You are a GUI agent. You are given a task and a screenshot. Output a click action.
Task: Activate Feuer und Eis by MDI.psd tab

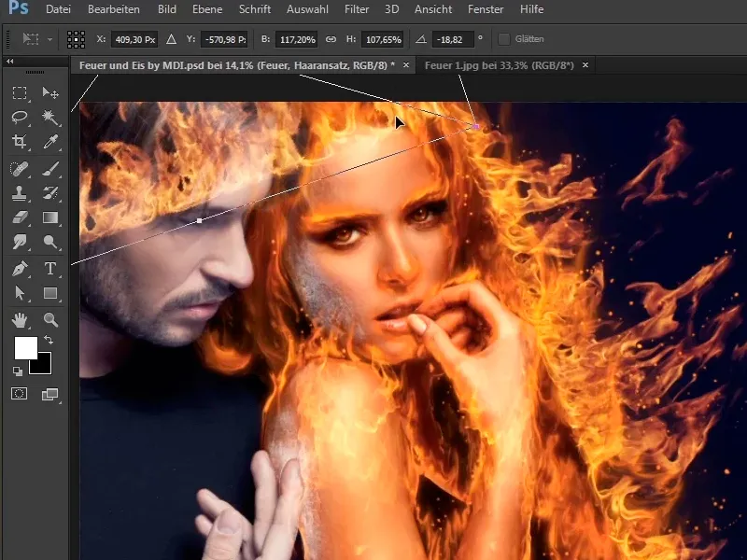coord(237,65)
